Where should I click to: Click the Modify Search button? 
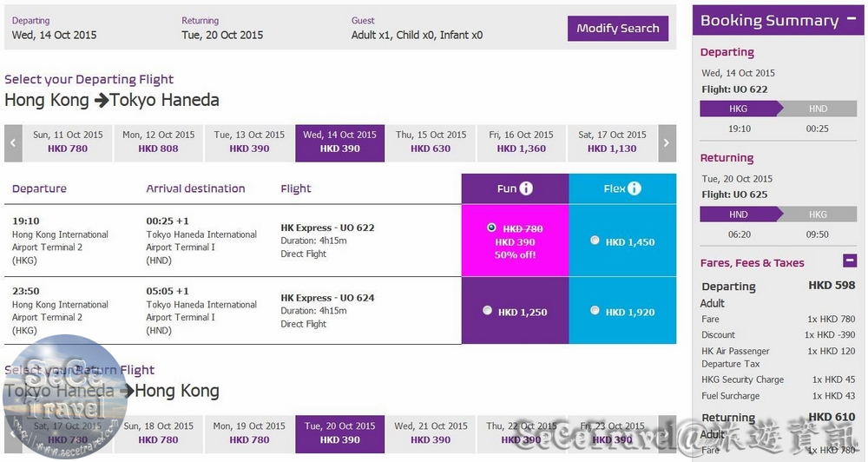tap(618, 29)
